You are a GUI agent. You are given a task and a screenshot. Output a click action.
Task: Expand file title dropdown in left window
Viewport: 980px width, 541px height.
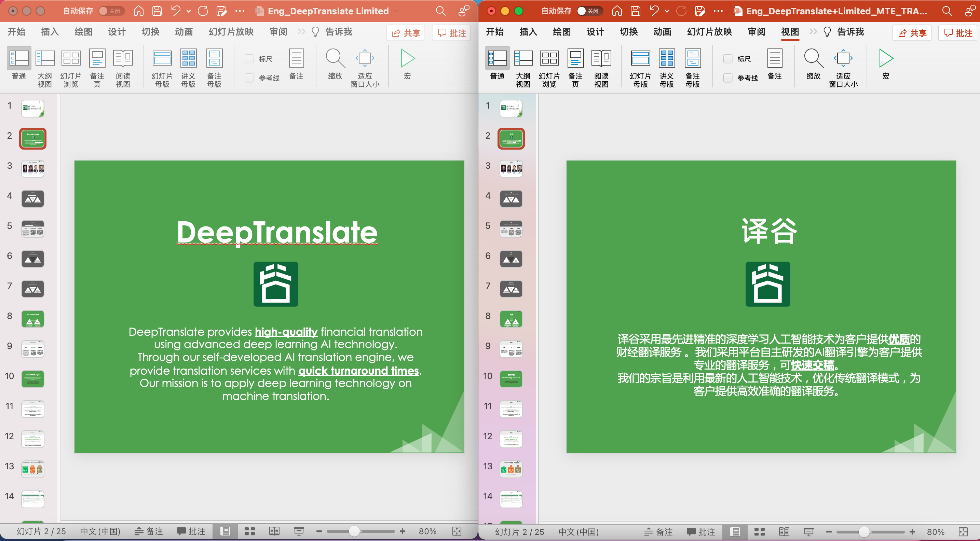point(397,11)
